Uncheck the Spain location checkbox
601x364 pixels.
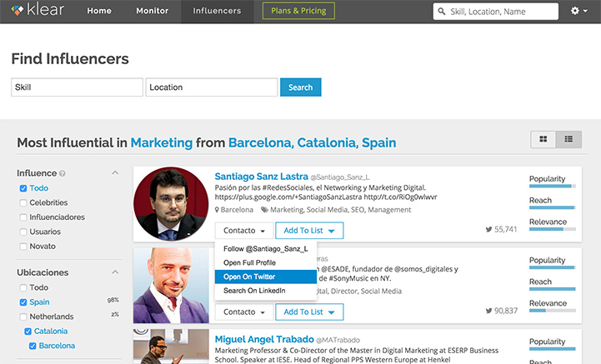point(23,302)
